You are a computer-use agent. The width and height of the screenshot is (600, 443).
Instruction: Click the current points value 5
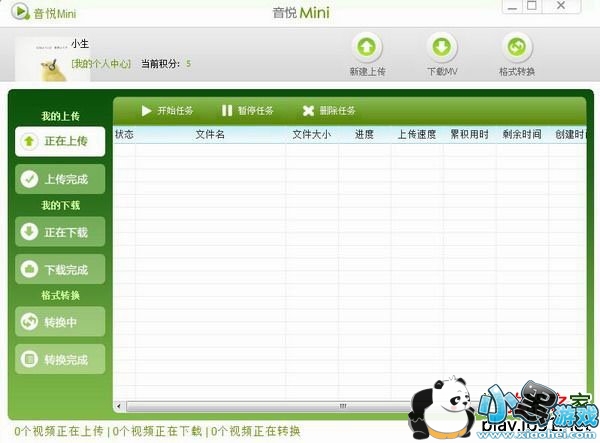tap(188, 64)
